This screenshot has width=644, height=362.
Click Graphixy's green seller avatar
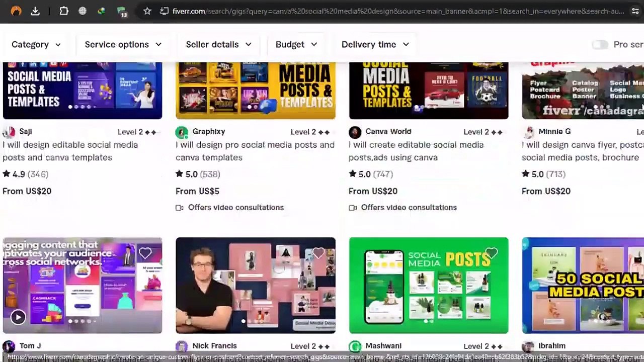(x=182, y=132)
